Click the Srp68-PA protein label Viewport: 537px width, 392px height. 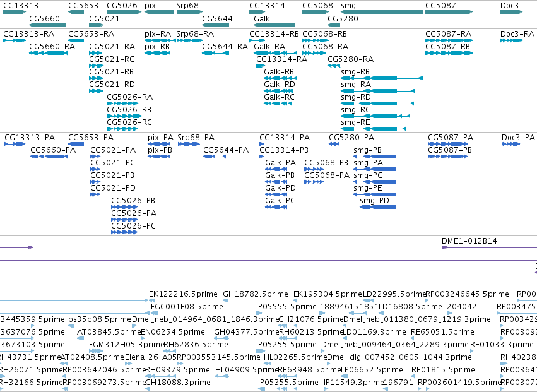click(x=196, y=138)
